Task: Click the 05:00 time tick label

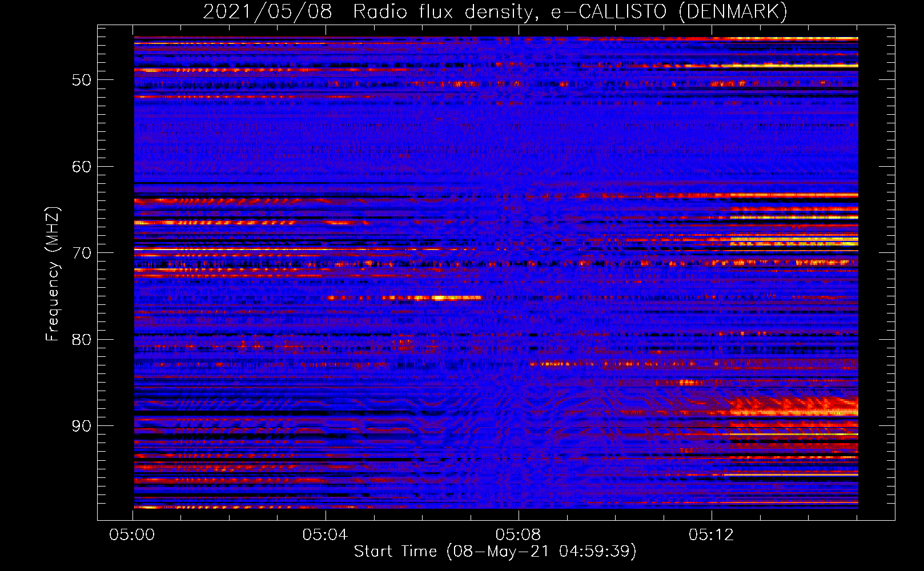Action: [132, 535]
